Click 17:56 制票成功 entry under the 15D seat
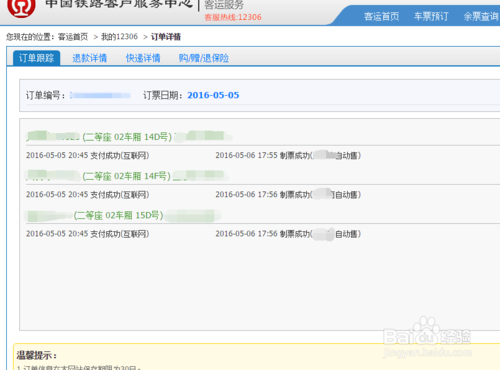The height and width of the screenshot is (370, 500). 288,234
